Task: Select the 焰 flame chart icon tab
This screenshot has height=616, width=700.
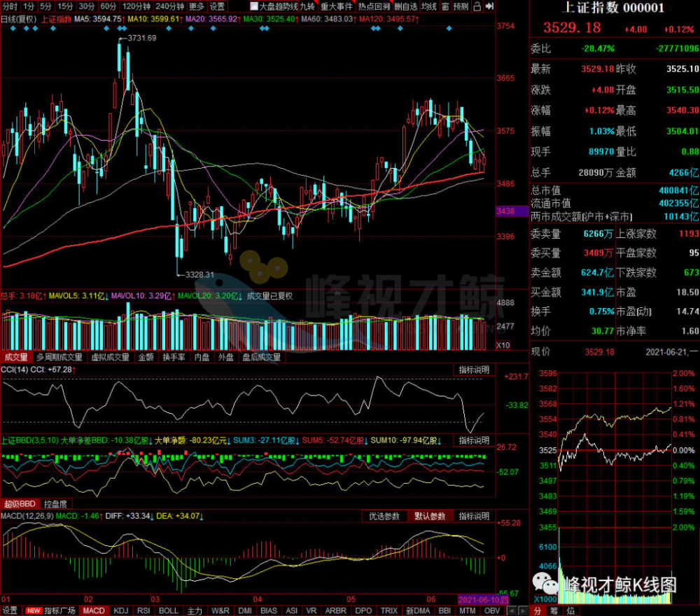Action: click(570, 610)
